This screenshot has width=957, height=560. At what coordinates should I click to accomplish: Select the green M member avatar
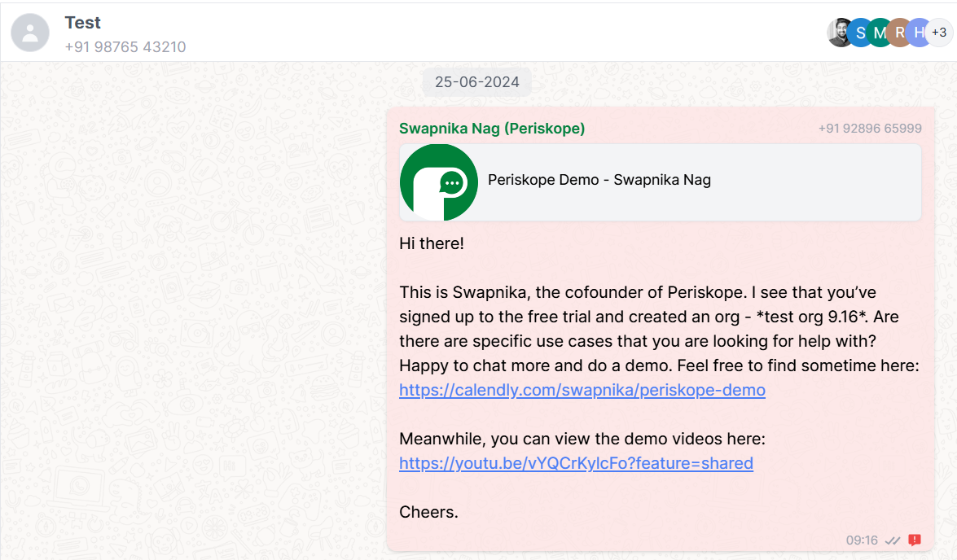pos(880,33)
